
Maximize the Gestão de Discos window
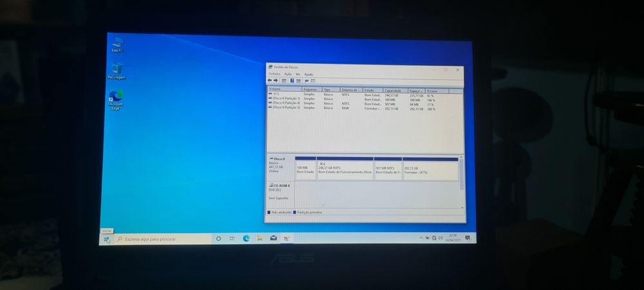coord(446,70)
